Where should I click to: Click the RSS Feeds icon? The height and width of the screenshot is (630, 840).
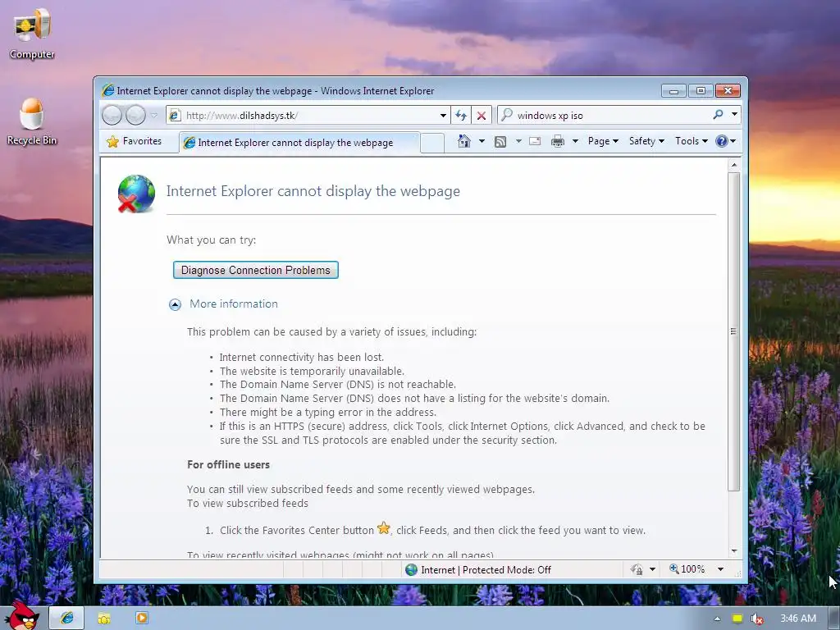click(500, 141)
